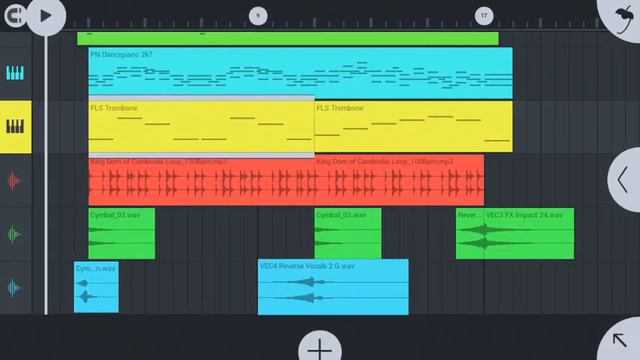Expand the side panel with left chevron
Viewport: 640px width, 360px height.
623,180
